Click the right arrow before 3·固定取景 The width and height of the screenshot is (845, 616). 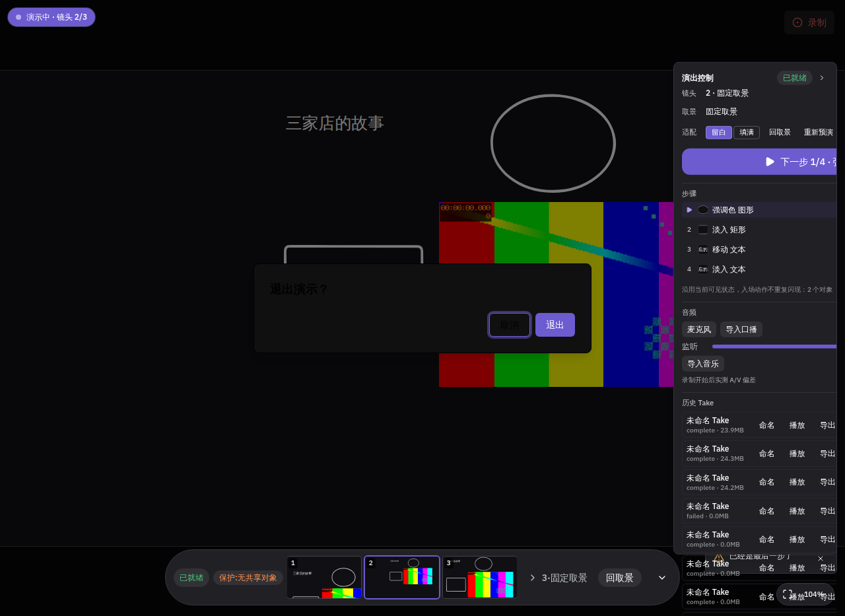click(x=533, y=578)
